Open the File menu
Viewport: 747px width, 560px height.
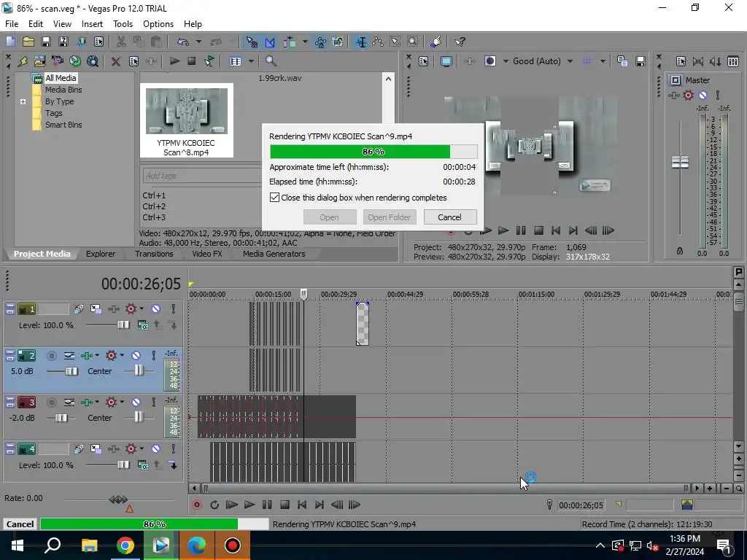click(x=12, y=24)
